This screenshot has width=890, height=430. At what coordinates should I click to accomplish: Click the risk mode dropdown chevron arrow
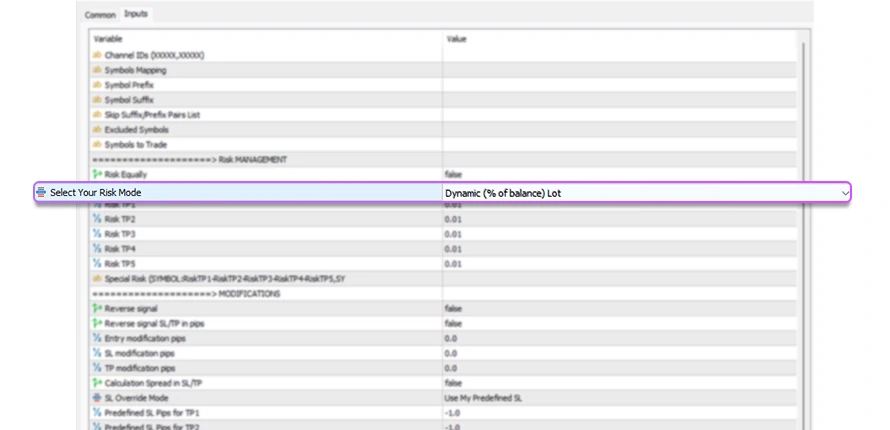[x=845, y=192]
